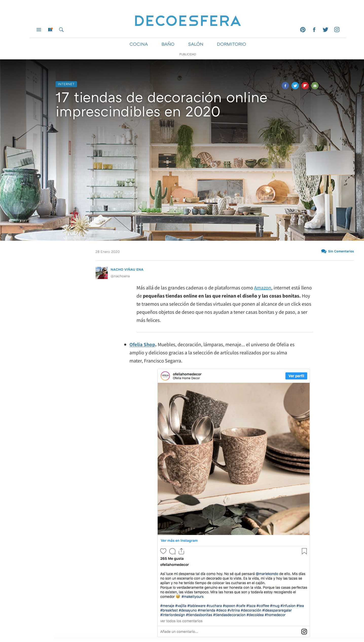The height and width of the screenshot is (642, 364).
Task: Visit the Facebook icon in header
Action: [314, 30]
